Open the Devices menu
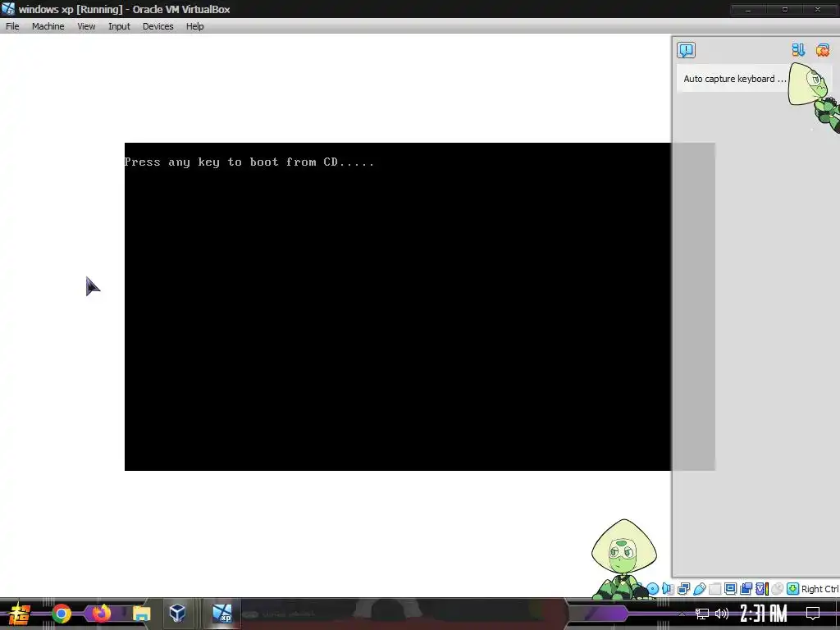The height and width of the screenshot is (630, 840). click(157, 26)
